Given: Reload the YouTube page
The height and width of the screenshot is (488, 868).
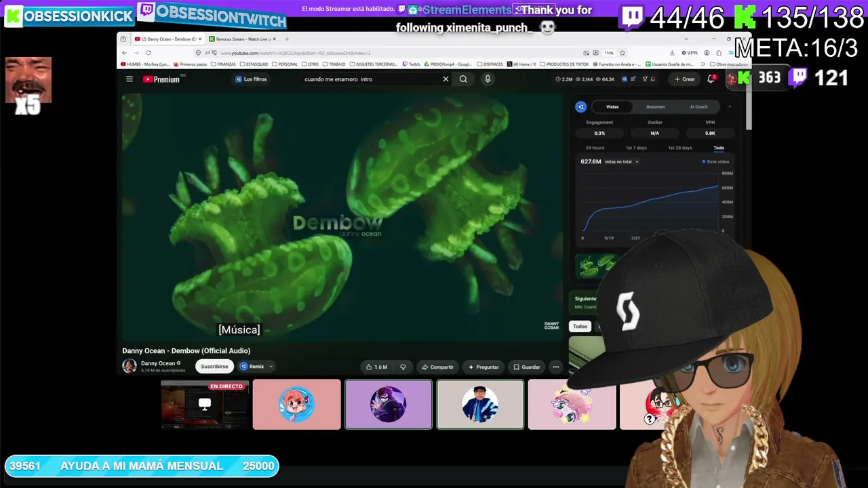Looking at the screenshot, I should 148,53.
